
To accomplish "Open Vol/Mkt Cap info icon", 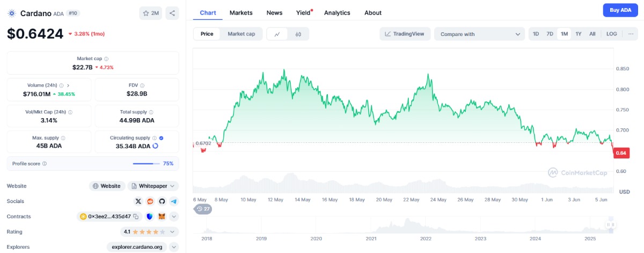I will click(70, 112).
